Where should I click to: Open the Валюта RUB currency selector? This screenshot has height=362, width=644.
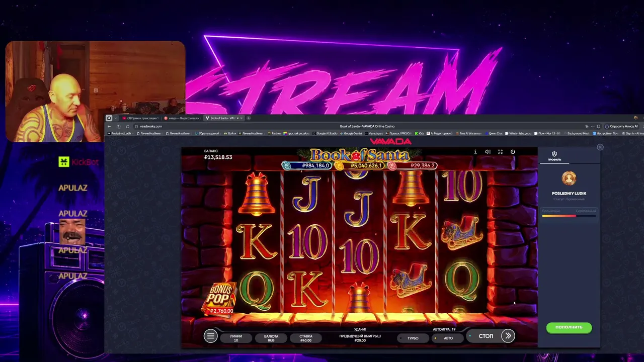pyautogui.click(x=271, y=338)
